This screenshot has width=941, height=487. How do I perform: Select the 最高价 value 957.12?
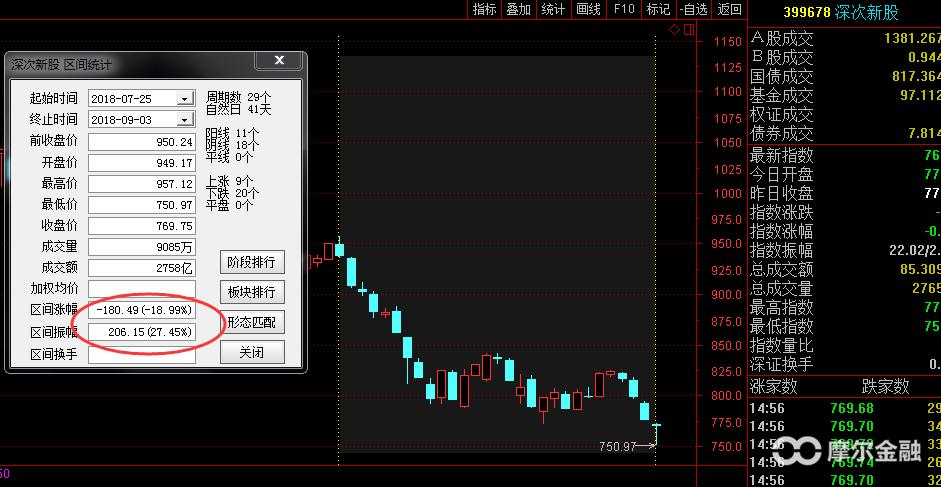tap(142, 184)
